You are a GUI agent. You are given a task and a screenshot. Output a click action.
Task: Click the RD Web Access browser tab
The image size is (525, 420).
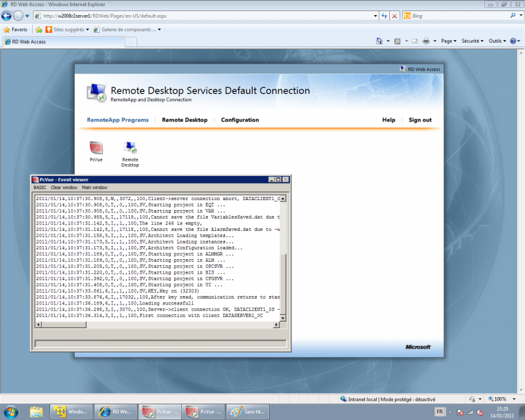pos(64,41)
